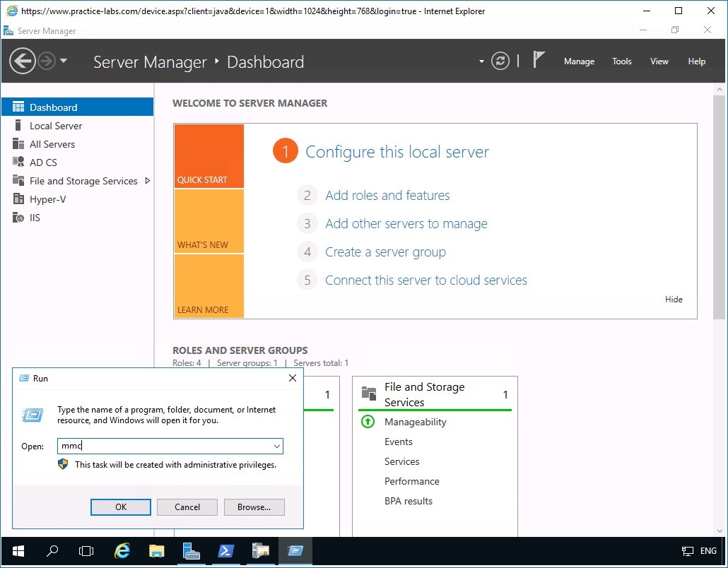Hide the welcome tile via Hide
Viewport: 728px width, 568px height.
click(x=673, y=300)
